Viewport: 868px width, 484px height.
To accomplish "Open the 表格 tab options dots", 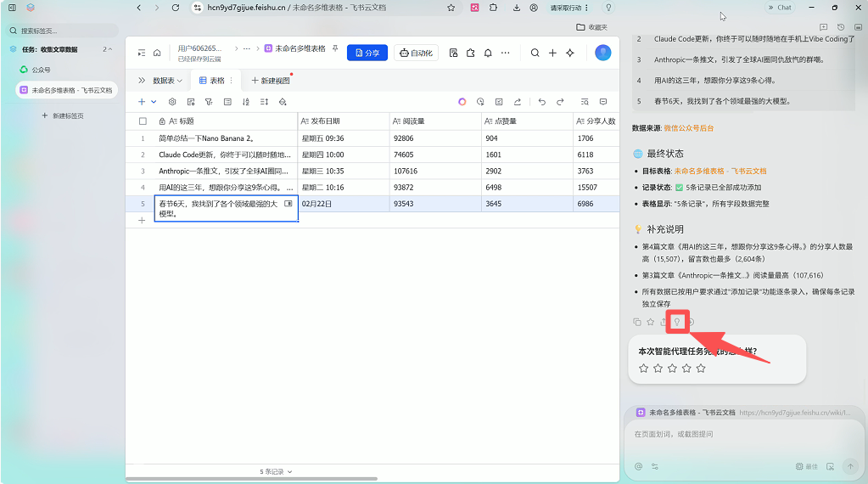I will (232, 81).
